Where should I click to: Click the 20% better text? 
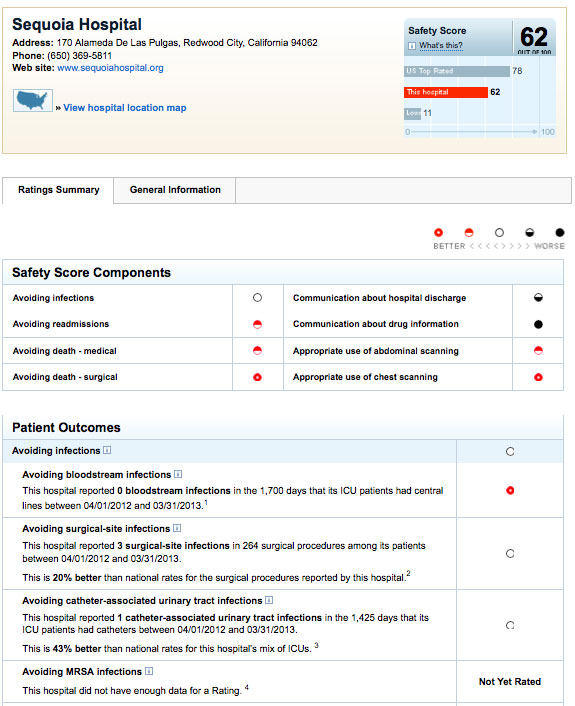point(77,577)
